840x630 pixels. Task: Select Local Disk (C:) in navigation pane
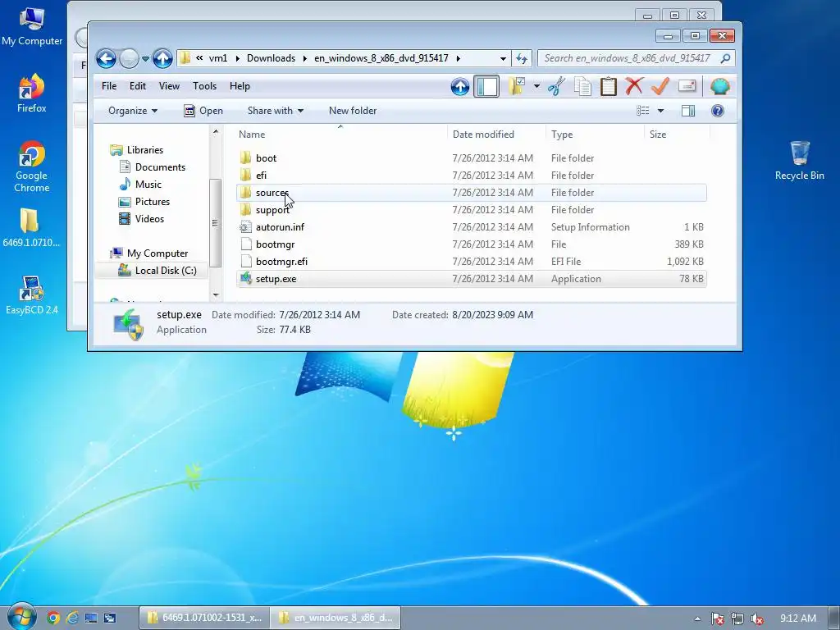click(157, 271)
